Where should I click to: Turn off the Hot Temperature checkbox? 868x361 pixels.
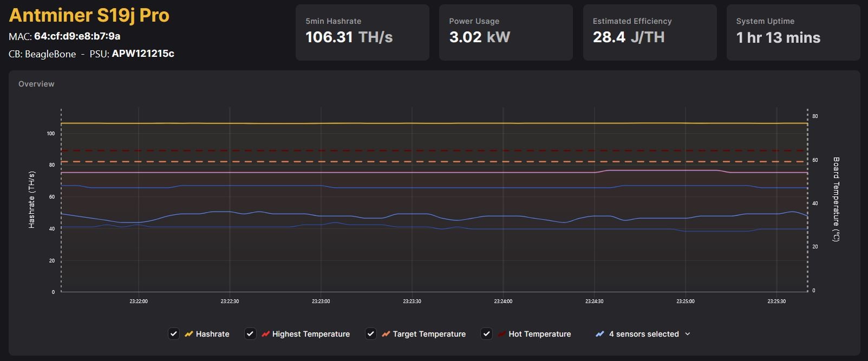486,334
